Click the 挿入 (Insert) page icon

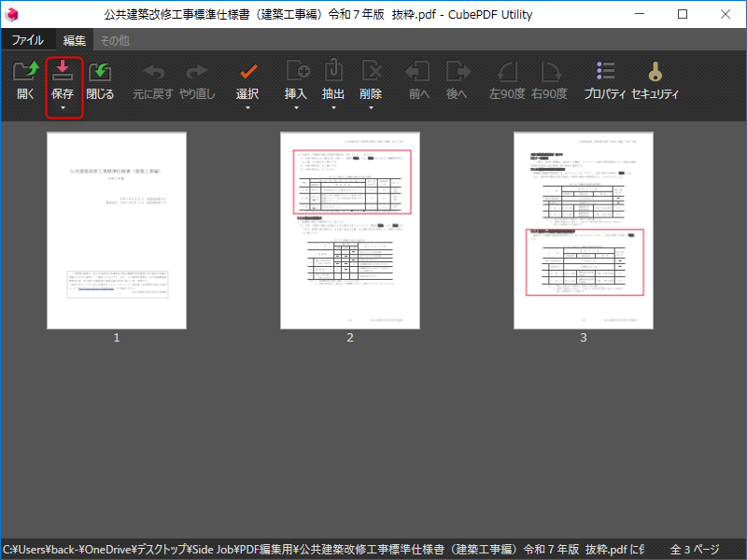pos(296,73)
